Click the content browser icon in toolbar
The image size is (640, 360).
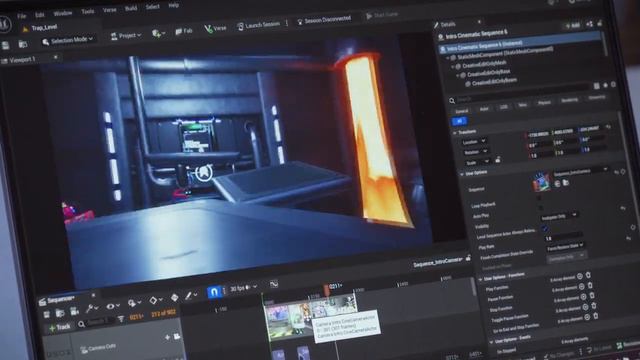coord(23,44)
